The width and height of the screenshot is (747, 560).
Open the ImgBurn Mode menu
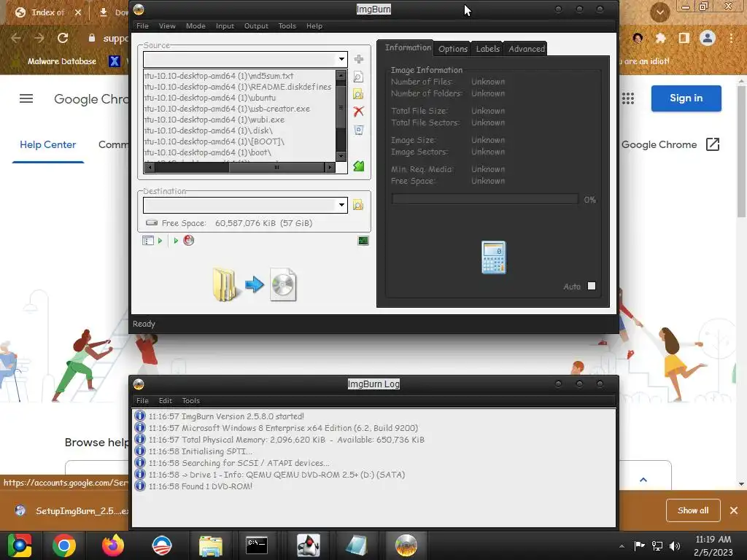coord(196,26)
